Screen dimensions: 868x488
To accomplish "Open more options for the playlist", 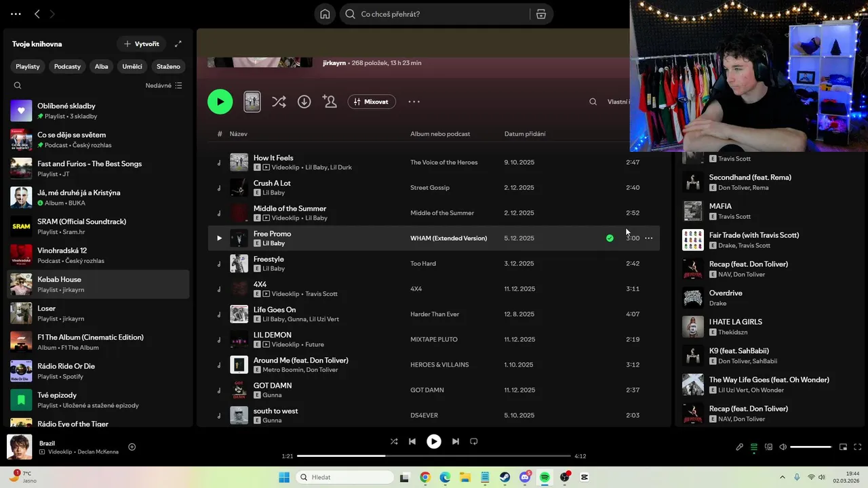I will 414,102.
